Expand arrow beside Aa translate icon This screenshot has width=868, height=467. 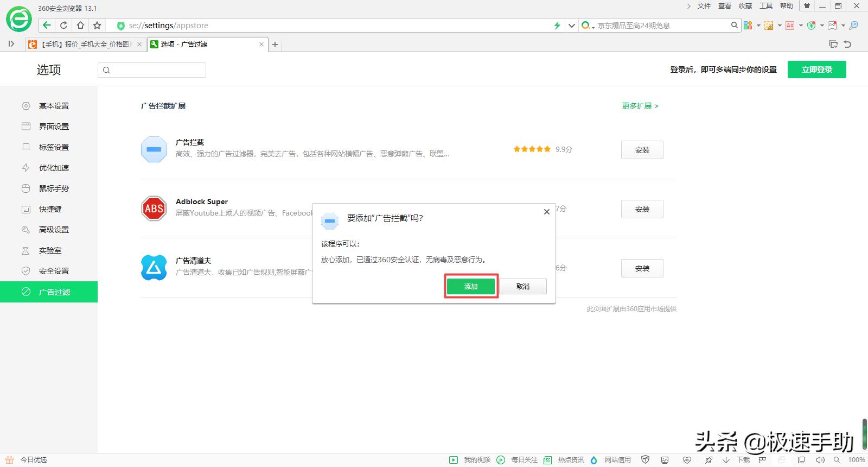point(801,26)
